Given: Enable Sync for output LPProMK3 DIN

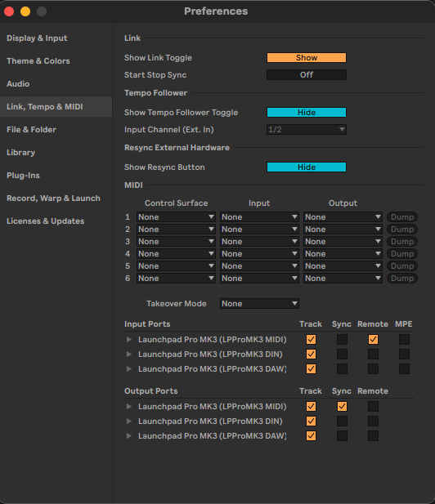Looking at the screenshot, I should [342, 421].
